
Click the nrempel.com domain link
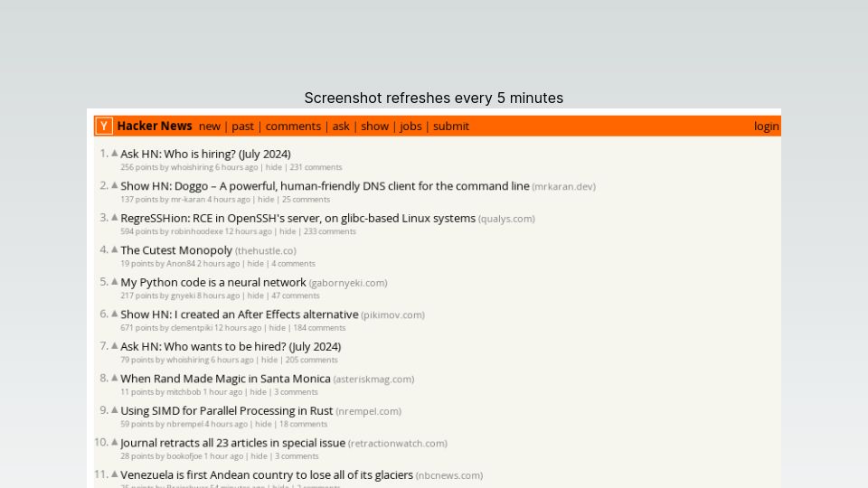[369, 411]
